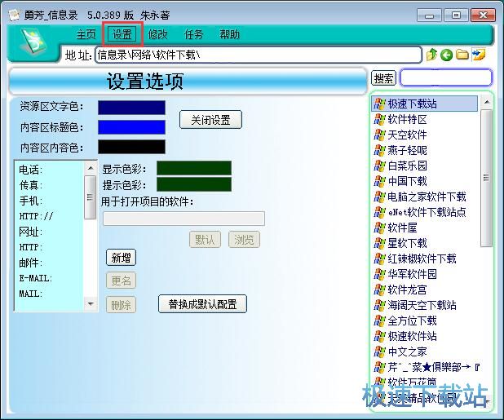504x420 pixels.
Task: Click the green back arrow icon
Action: (x=446, y=55)
